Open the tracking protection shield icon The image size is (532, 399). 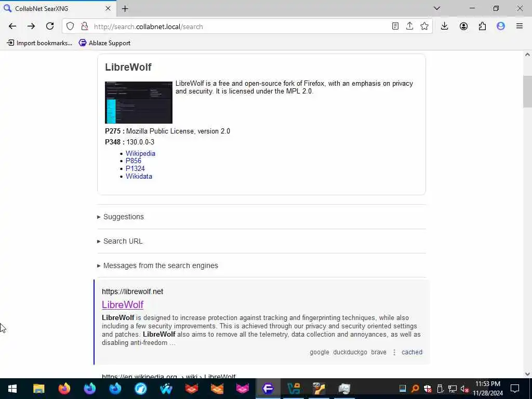70,26
